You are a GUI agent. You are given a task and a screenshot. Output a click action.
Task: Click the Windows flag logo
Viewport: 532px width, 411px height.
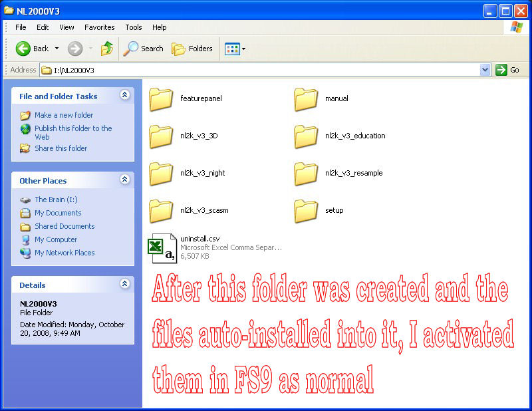click(x=516, y=27)
